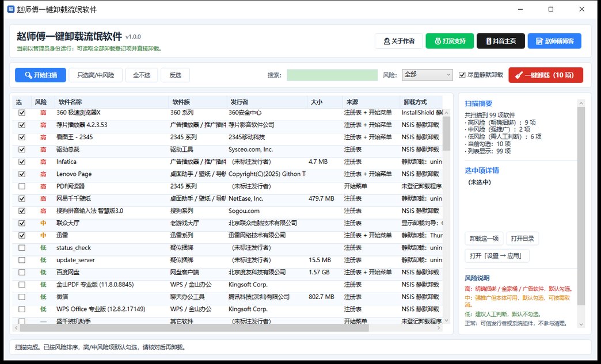Select update_server row name
601x364 pixels.
click(x=75, y=260)
